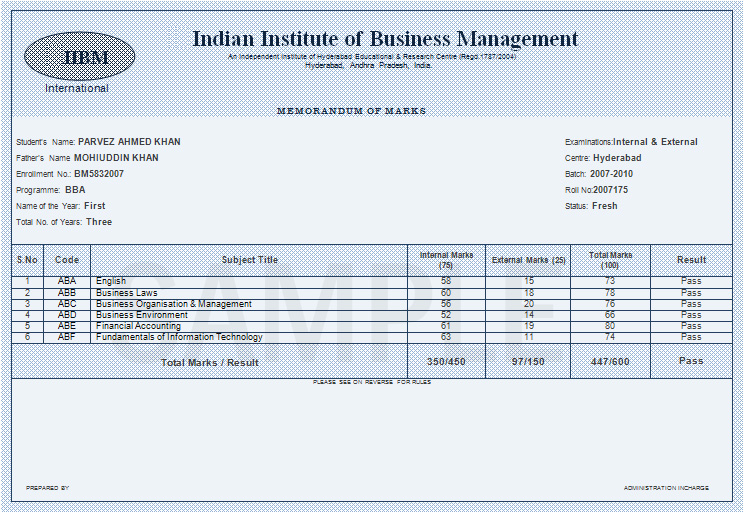The image size is (744, 513).
Task: Click subject code ABE
Action: pyautogui.click(x=67, y=326)
